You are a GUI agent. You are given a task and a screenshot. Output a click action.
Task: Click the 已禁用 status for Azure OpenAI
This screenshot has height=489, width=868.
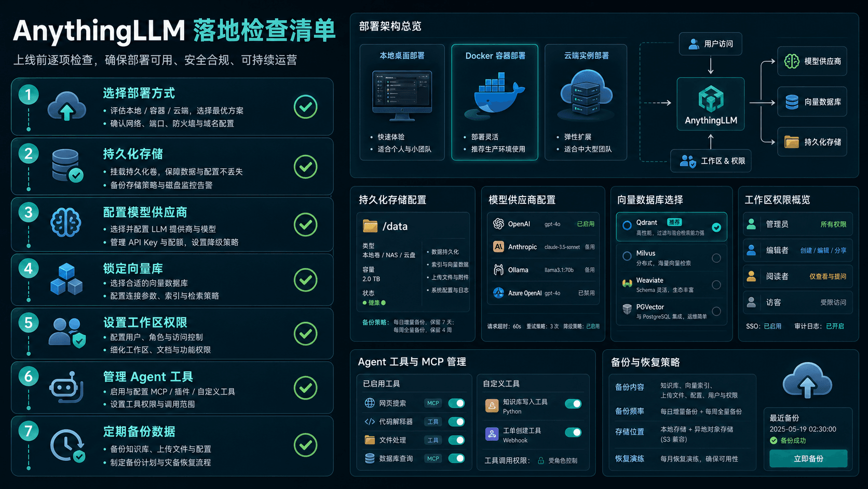coord(587,293)
